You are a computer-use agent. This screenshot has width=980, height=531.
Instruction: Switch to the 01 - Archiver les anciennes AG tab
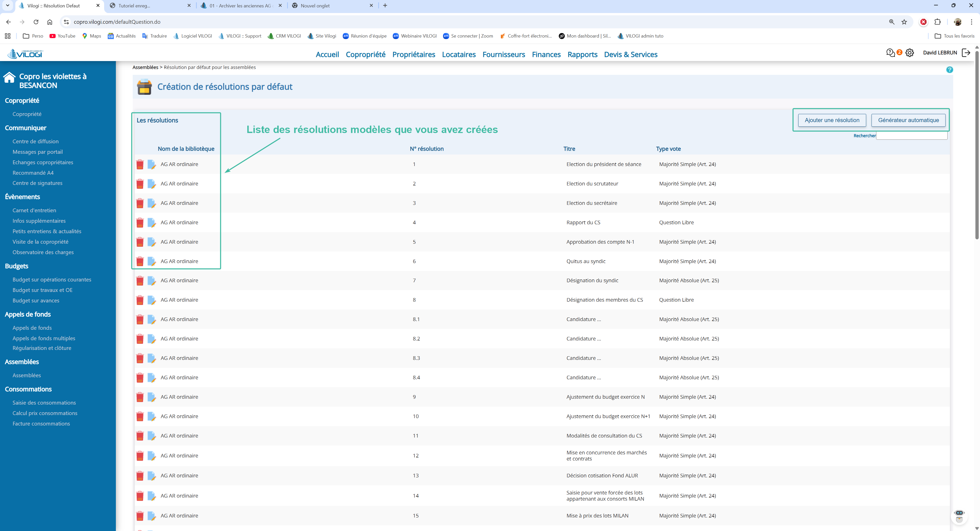[x=241, y=6]
